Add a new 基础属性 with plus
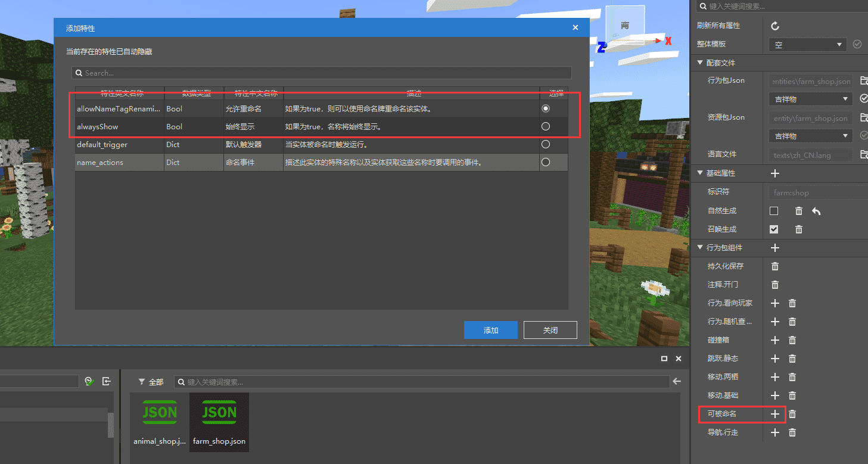This screenshot has height=464, width=868. click(x=775, y=173)
